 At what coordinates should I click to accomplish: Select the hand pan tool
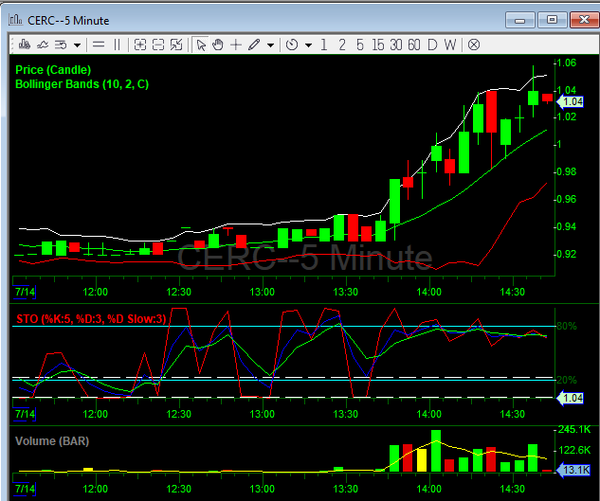218,44
